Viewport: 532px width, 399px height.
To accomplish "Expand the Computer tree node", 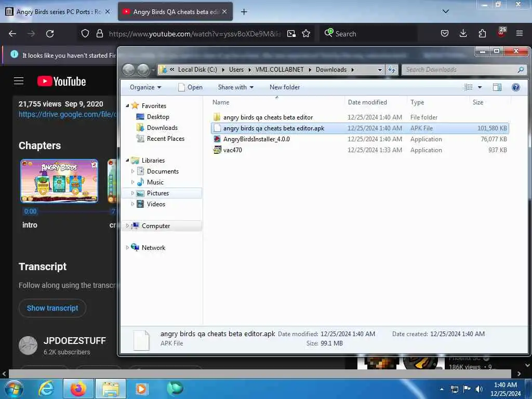I will [x=127, y=226].
